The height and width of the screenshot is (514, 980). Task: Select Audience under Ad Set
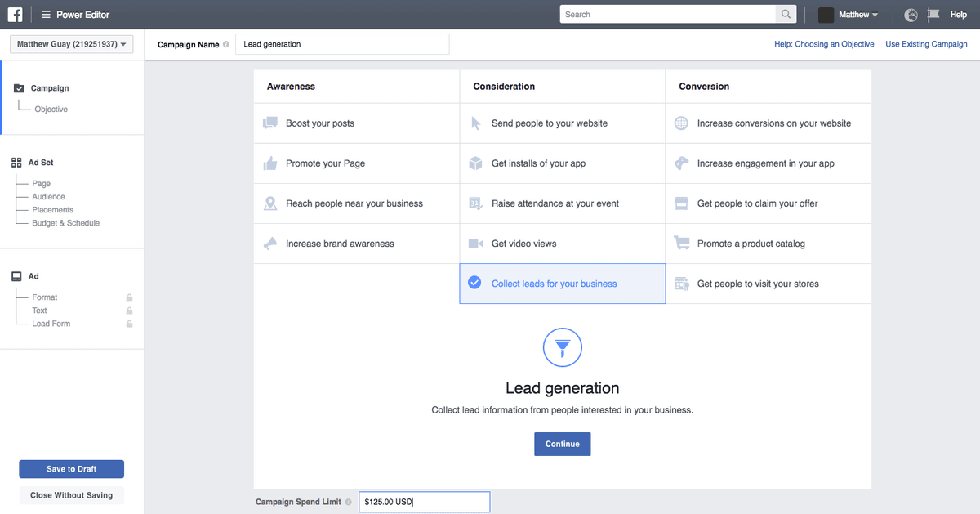[x=48, y=197]
